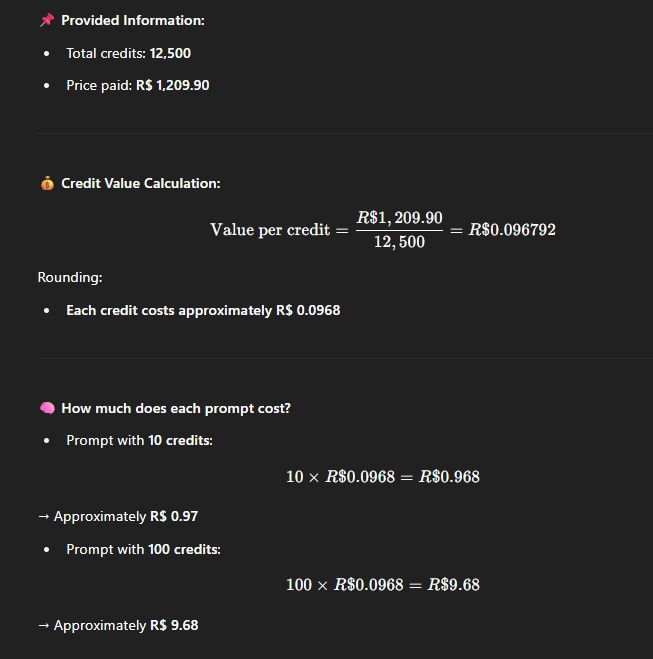Image resolution: width=653 pixels, height=659 pixels.
Task: Click the 100 × R$0.0968 equation
Action: click(383, 585)
